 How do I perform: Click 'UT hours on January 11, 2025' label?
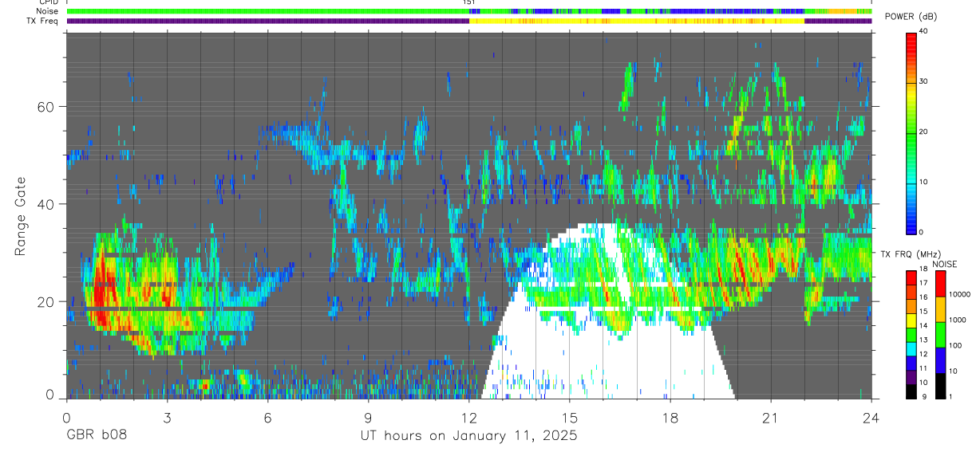[468, 435]
